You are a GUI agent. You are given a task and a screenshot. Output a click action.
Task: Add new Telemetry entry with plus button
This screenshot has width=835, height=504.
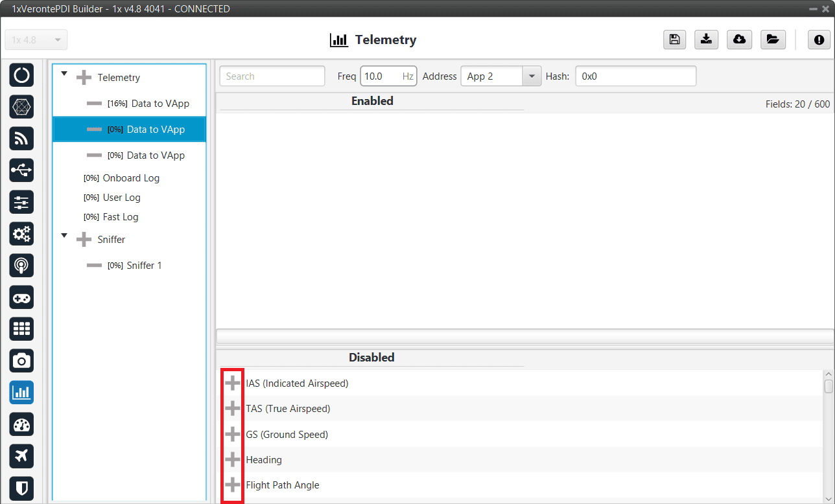[x=84, y=78]
